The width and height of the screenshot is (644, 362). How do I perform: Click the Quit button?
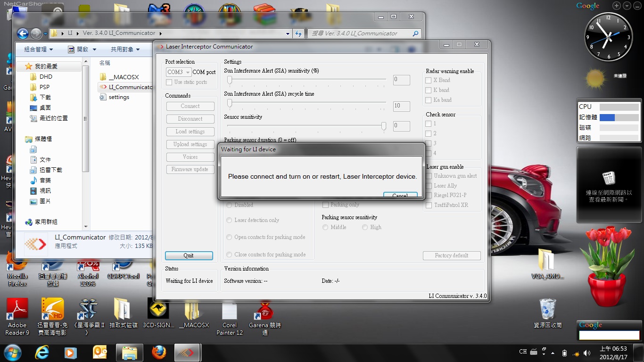coord(189,255)
